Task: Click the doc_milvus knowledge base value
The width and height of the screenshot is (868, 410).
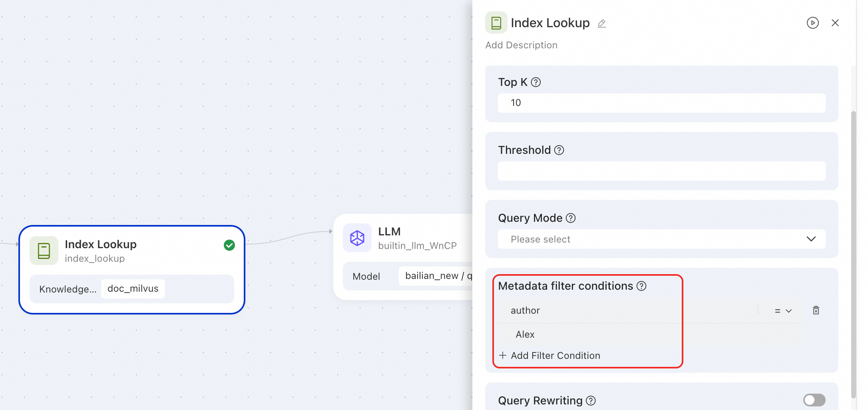Action: pos(133,289)
